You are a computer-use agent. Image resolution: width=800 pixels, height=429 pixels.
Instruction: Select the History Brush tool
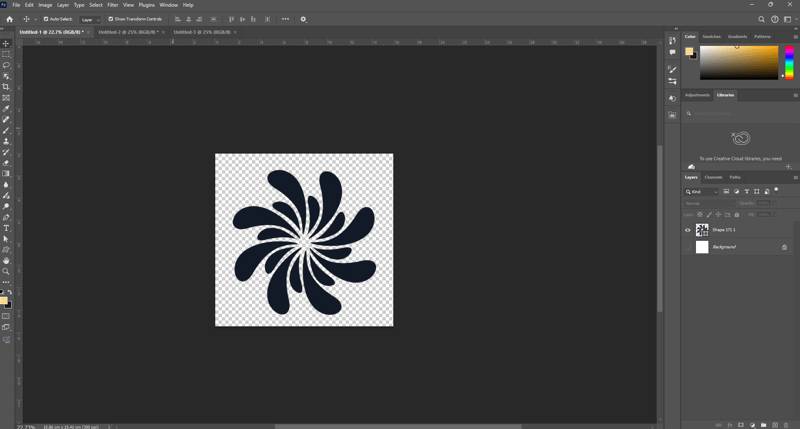pos(6,152)
